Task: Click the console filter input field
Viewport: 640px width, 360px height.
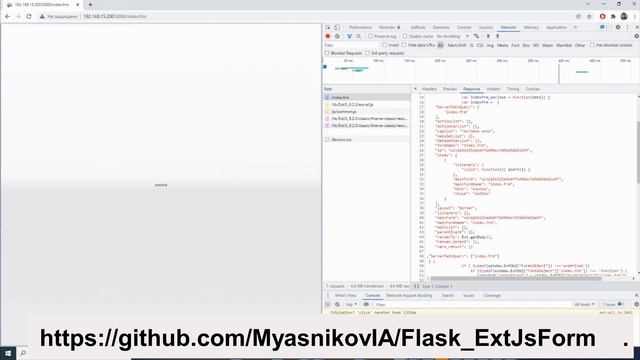Action: [471, 304]
